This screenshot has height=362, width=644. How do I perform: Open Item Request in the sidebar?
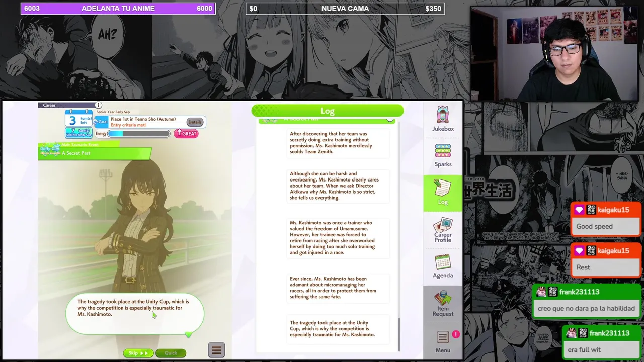click(x=443, y=304)
